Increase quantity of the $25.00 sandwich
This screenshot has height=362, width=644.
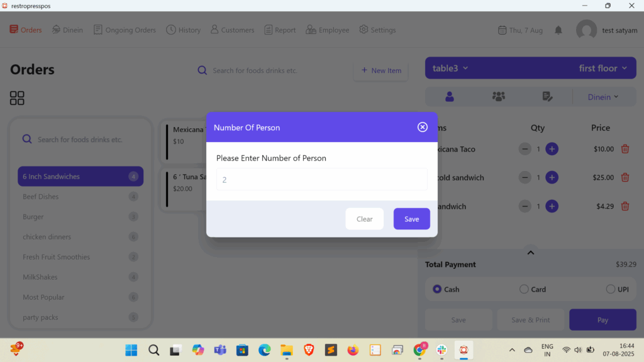(x=552, y=177)
